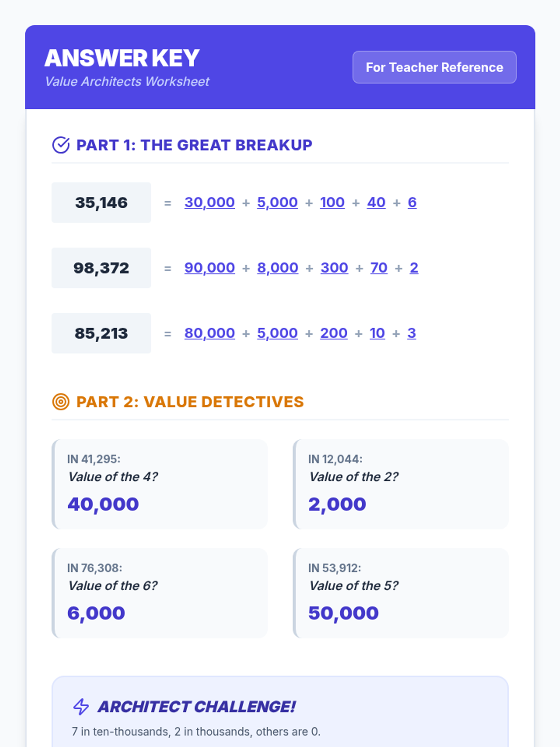
Task: Click the underlined 90,000 answer
Action: tap(210, 268)
